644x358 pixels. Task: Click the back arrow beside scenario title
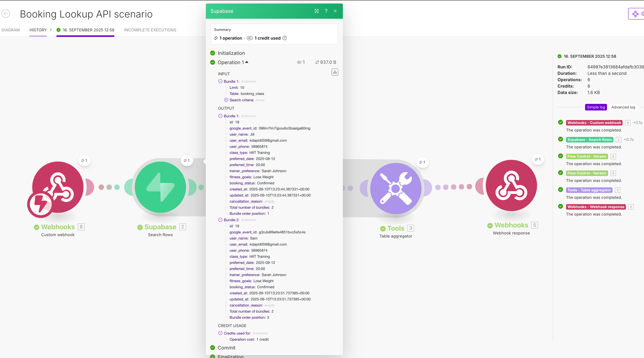click(6, 14)
